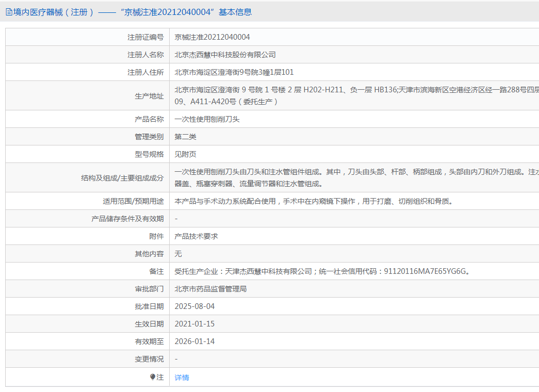Click the lightbulb icon beside 注
Image resolution: width=539 pixels, height=392 pixels.
tap(153, 377)
